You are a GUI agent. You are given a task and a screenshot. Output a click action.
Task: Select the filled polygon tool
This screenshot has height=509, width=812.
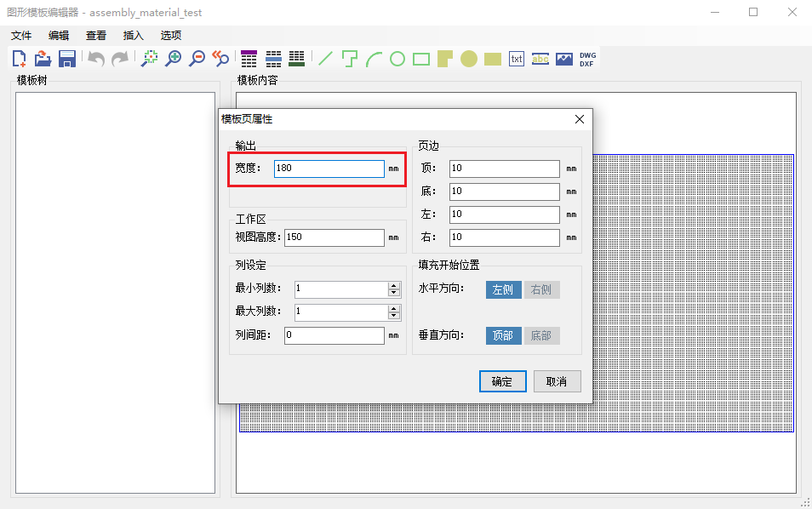tap(445, 59)
